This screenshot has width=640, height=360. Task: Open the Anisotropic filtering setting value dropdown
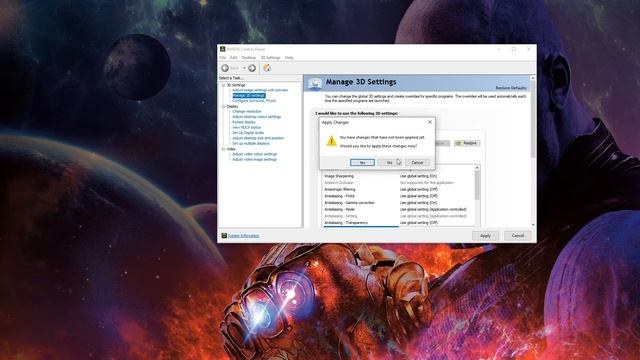coord(419,190)
